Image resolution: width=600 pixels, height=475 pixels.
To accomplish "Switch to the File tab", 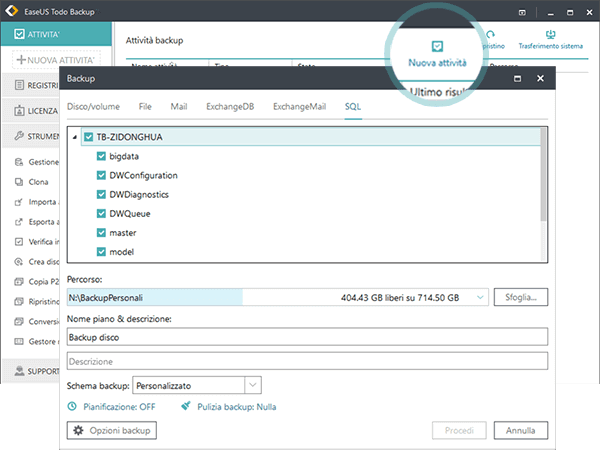I will pyautogui.click(x=145, y=106).
